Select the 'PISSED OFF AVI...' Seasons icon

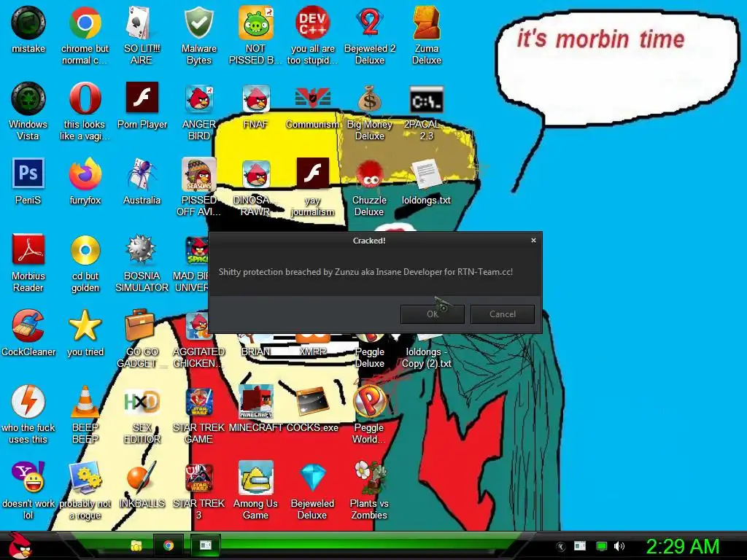pos(198,174)
